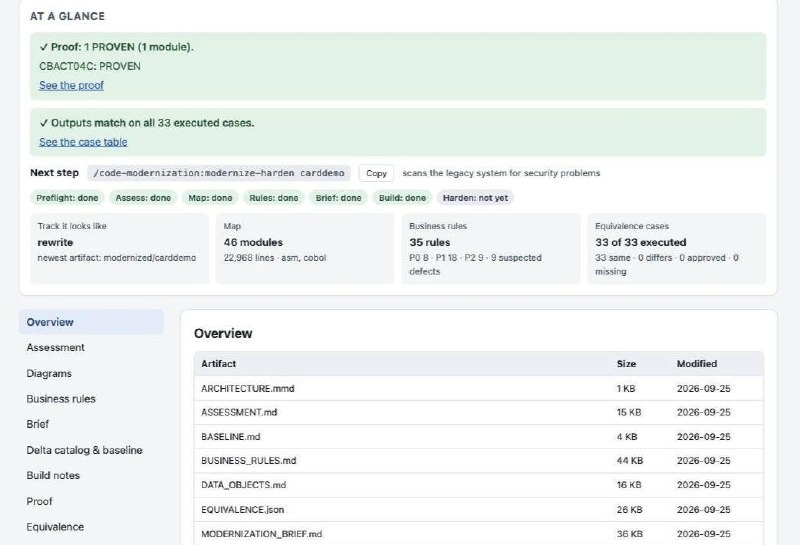Open the Brief sidebar section
Image resolution: width=800 pixels, height=545 pixels.
tap(91, 424)
